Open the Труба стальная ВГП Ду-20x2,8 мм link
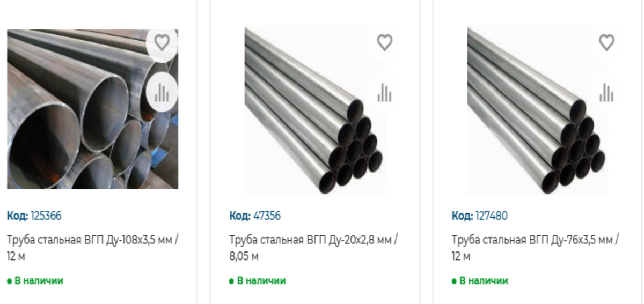This screenshot has width=644, height=304. click(314, 248)
